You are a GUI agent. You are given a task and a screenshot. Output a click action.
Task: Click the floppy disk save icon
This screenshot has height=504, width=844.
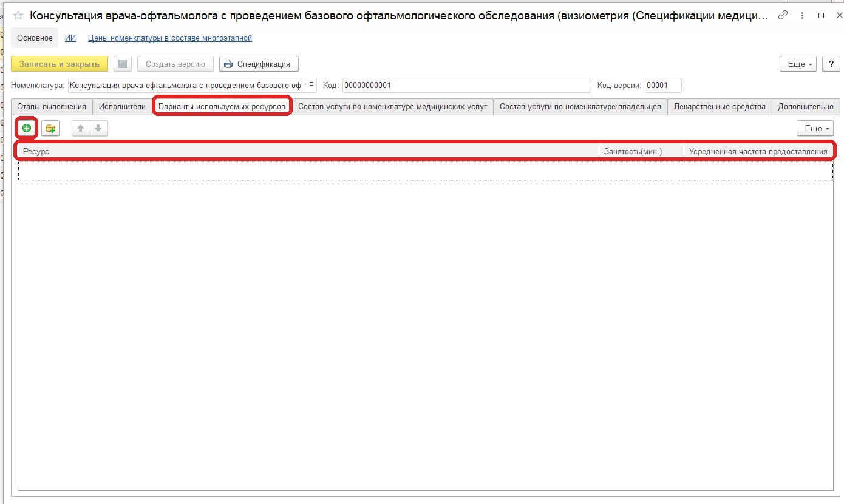point(123,64)
